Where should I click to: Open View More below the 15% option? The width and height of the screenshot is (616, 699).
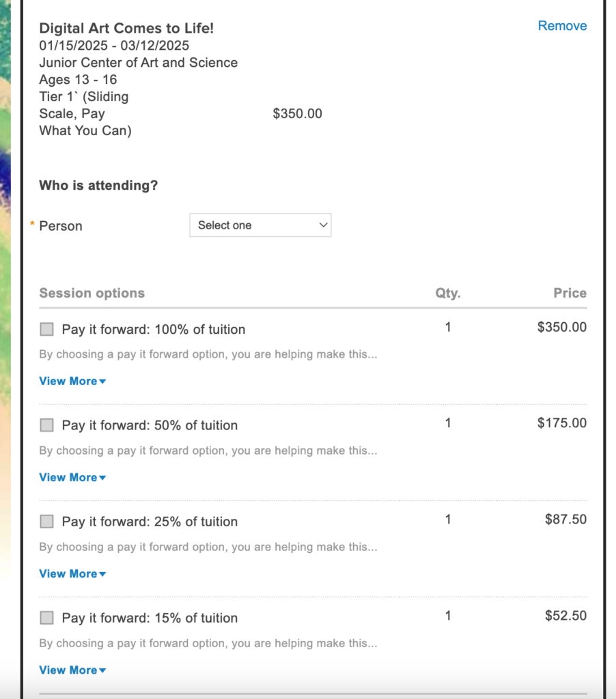tap(72, 670)
